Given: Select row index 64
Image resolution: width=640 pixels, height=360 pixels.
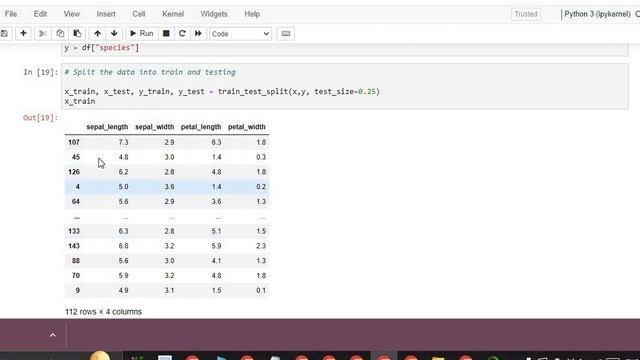Looking at the screenshot, I should coord(76,202).
